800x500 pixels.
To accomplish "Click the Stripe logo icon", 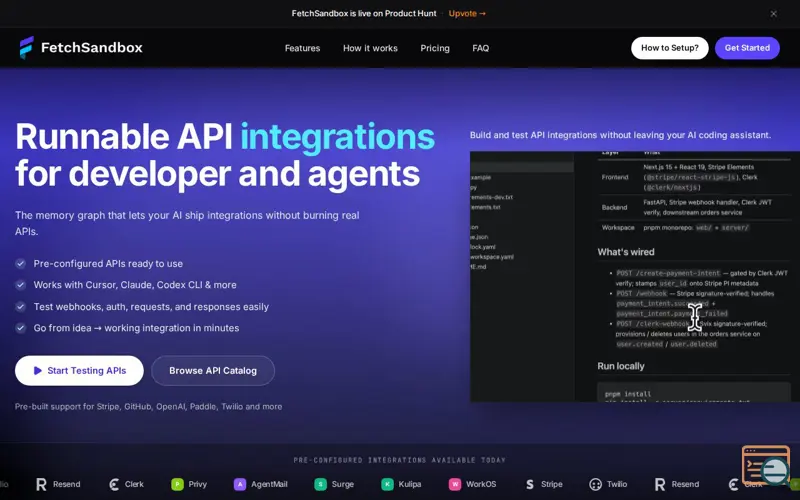I will pos(530,484).
